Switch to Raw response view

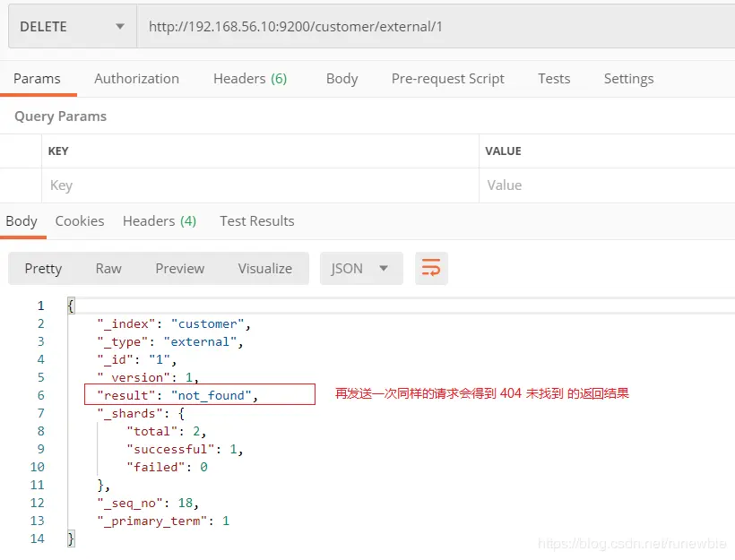[108, 269]
